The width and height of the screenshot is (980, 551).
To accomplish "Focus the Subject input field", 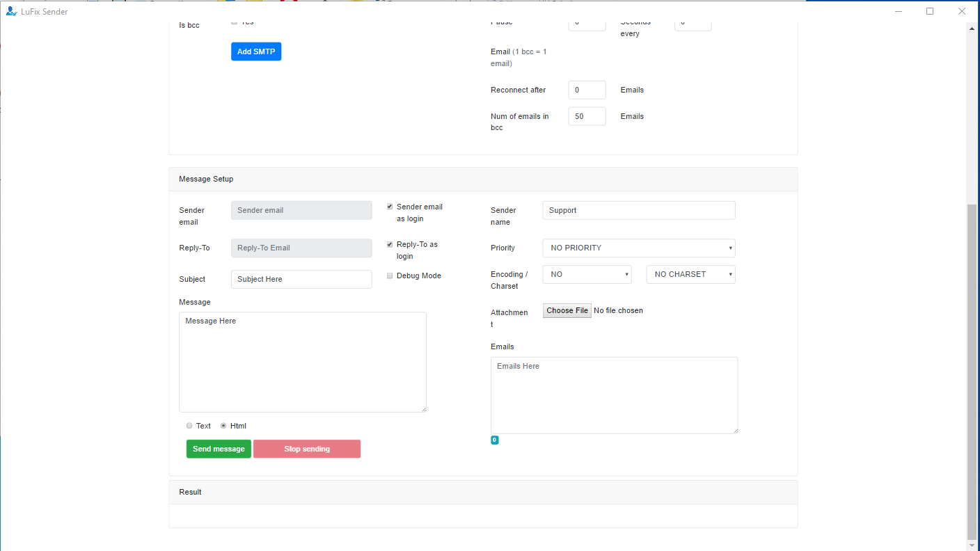I will click(301, 279).
